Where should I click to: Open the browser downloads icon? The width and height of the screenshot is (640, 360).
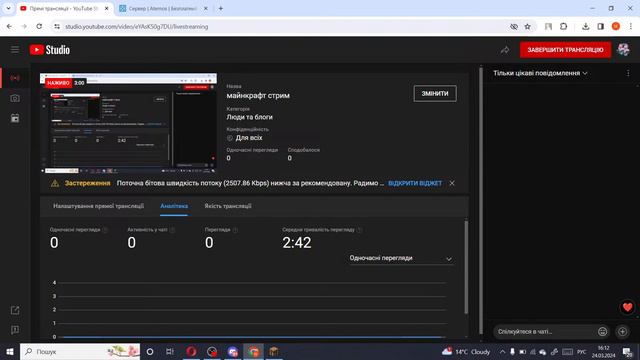pos(586,27)
